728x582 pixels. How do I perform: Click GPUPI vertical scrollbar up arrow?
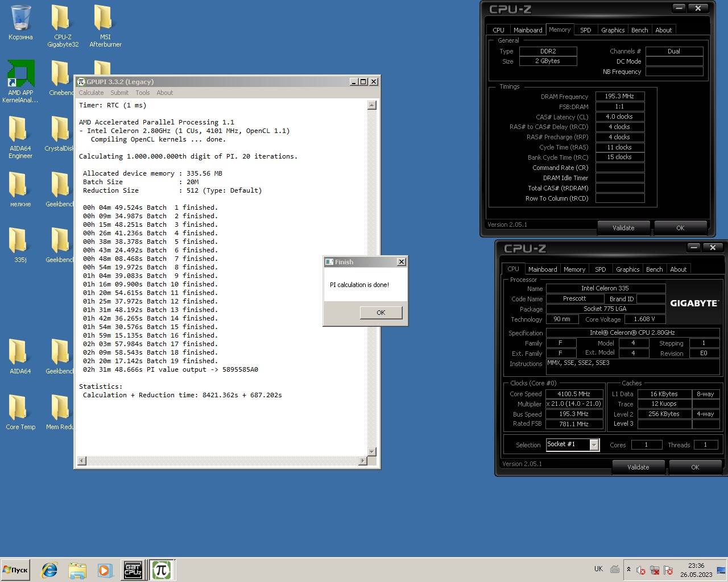click(x=372, y=105)
